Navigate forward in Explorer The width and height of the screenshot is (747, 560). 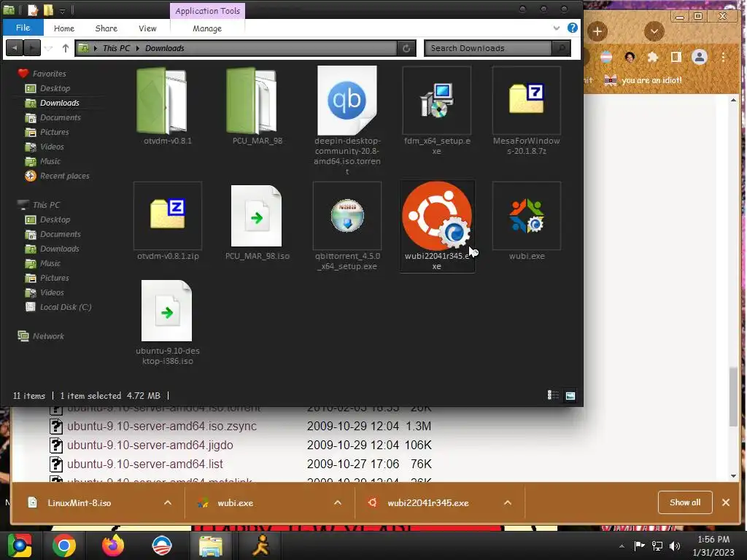32,48
